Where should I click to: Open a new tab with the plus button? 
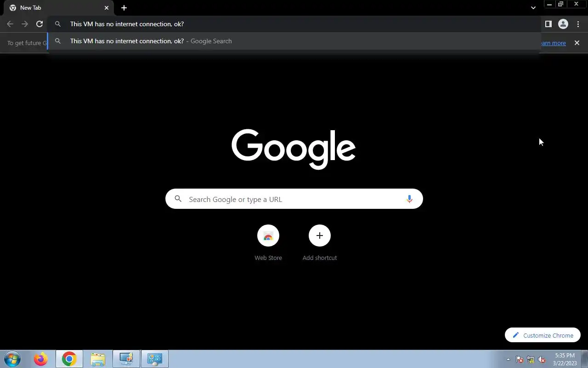tap(124, 8)
